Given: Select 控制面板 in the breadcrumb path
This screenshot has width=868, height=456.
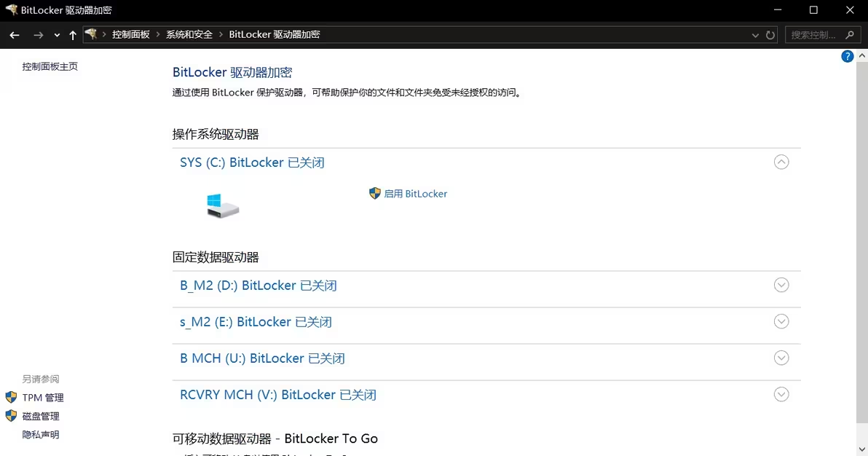Looking at the screenshot, I should [x=131, y=34].
